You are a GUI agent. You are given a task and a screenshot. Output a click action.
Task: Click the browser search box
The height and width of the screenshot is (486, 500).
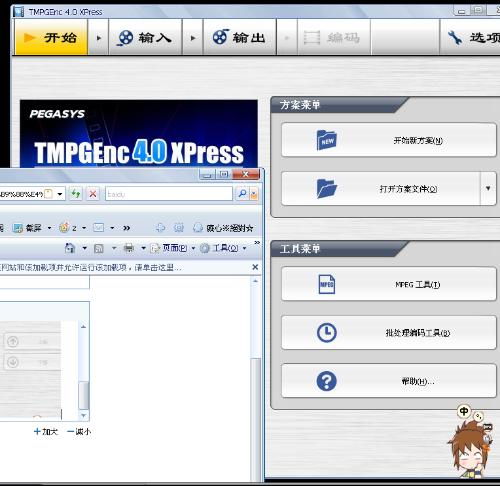click(x=169, y=194)
